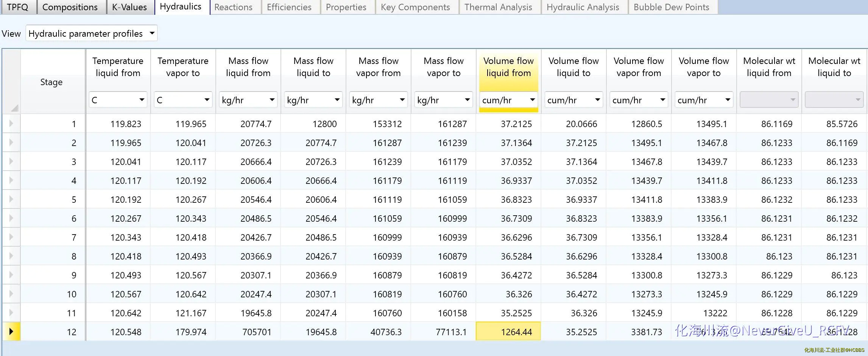Open the K-Values tab

click(x=129, y=7)
